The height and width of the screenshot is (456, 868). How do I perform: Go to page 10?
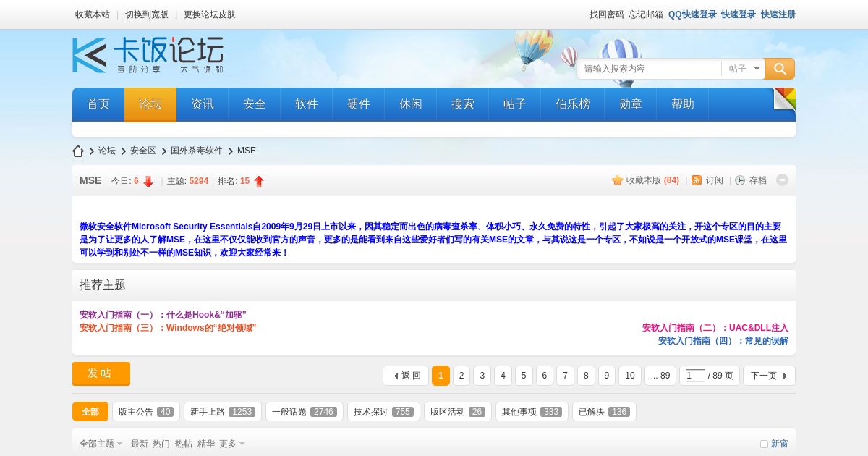630,376
